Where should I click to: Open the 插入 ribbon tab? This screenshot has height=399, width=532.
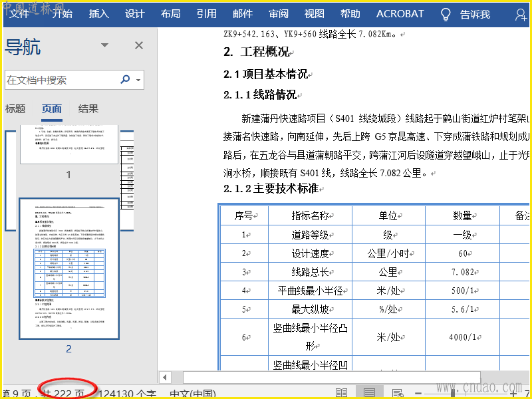98,14
